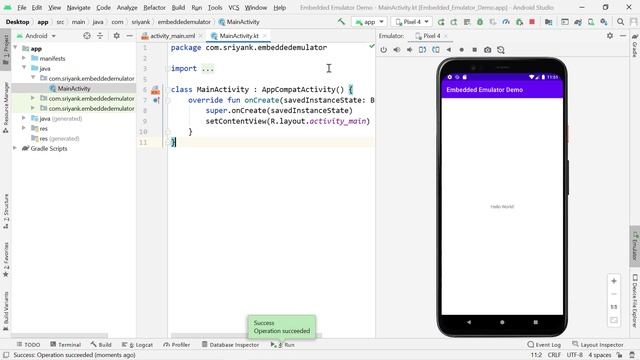Screen dimensions: 640x360
Task: Raise the emulator volume
Action: pyautogui.click(x=396, y=50)
